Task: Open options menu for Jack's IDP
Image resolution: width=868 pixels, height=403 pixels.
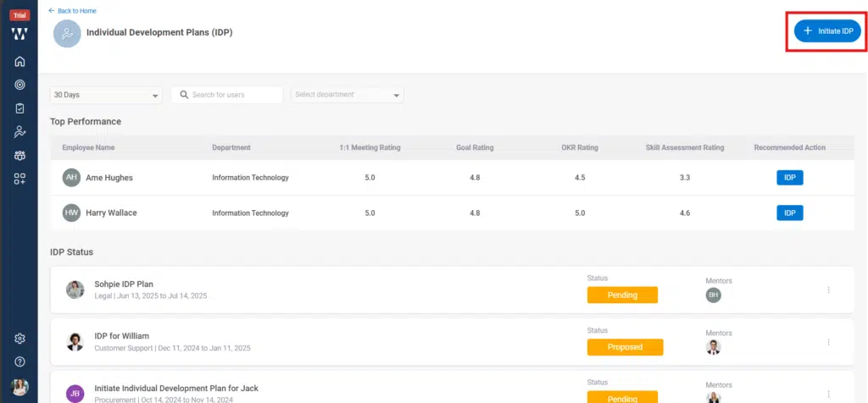Action: coord(828,395)
